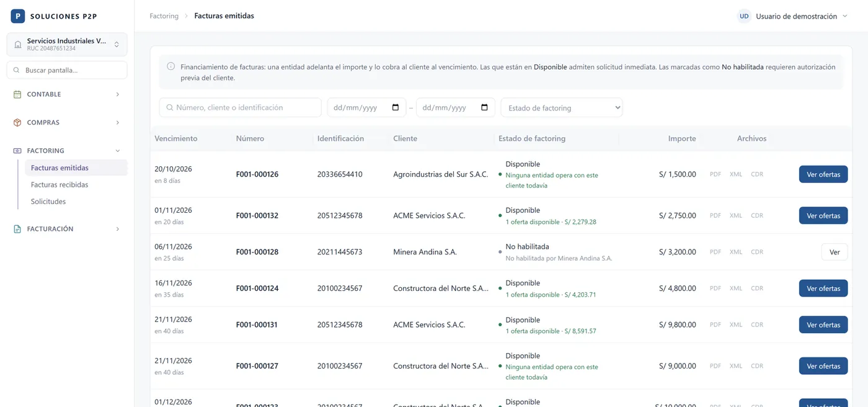Click the banknote icon beside Factoring
The image size is (868, 407).
17,151
